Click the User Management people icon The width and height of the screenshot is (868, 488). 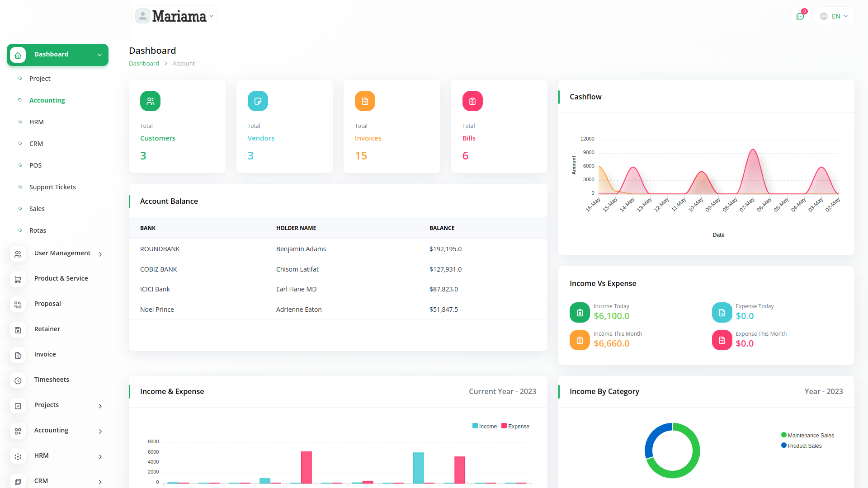point(18,254)
